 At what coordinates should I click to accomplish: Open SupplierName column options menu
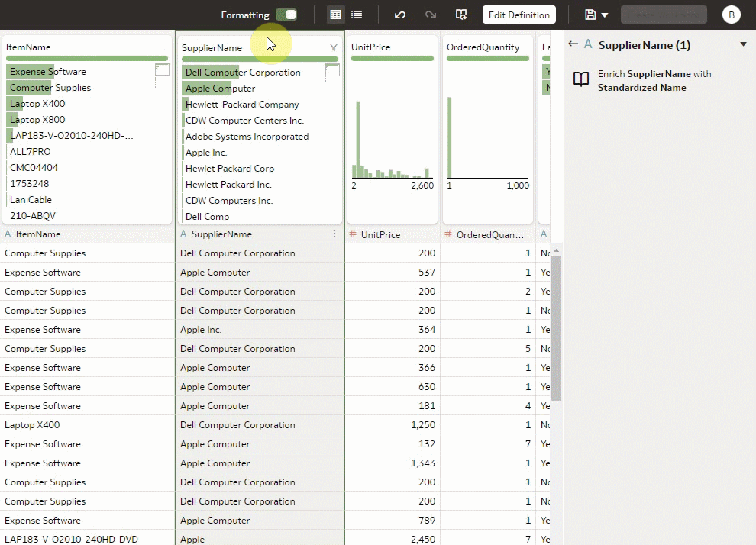tap(334, 234)
